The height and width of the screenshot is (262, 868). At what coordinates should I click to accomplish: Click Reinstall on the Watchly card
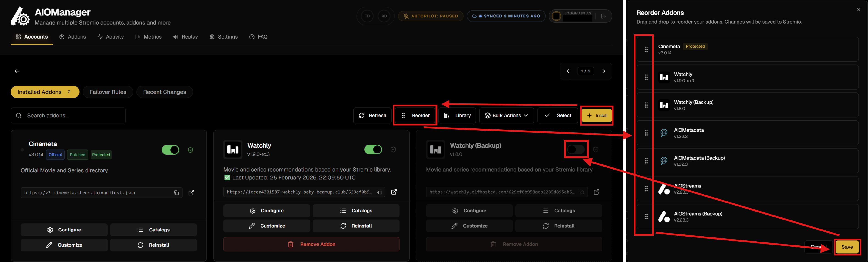[356, 226]
